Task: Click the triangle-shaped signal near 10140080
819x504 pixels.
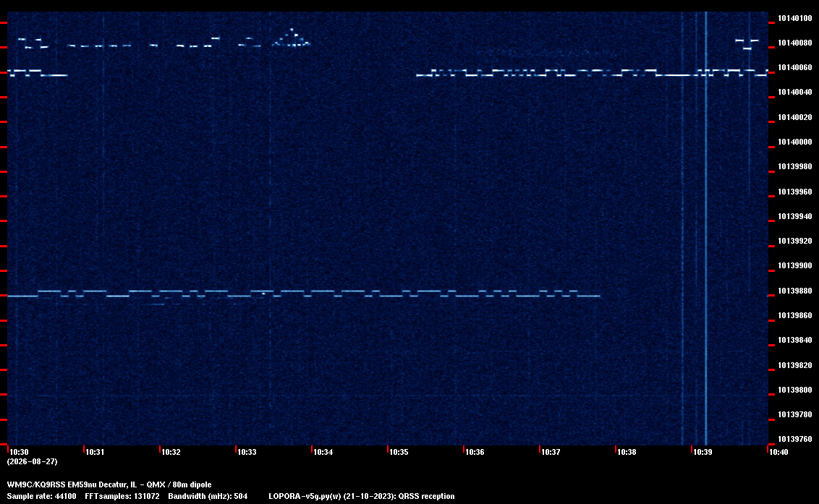Action: [x=292, y=38]
